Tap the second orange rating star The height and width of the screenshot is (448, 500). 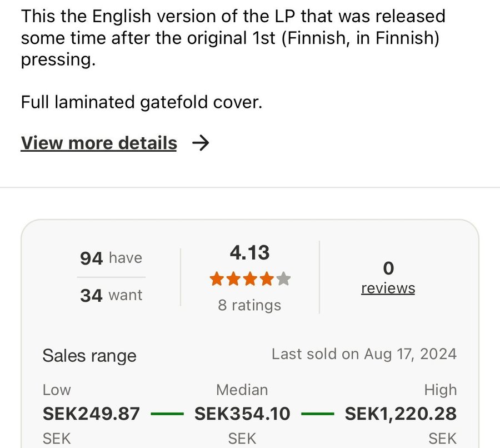(x=233, y=279)
